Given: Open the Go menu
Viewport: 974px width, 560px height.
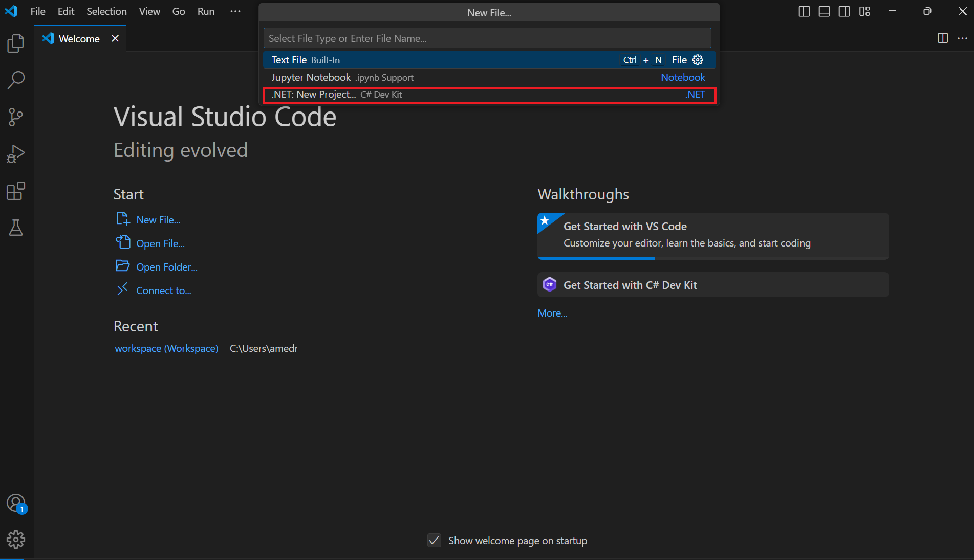Looking at the screenshot, I should (179, 11).
